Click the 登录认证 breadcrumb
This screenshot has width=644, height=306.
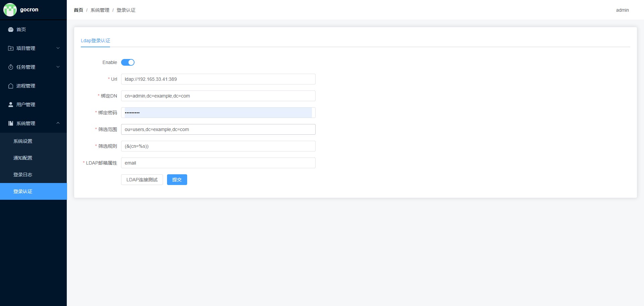pos(126,10)
